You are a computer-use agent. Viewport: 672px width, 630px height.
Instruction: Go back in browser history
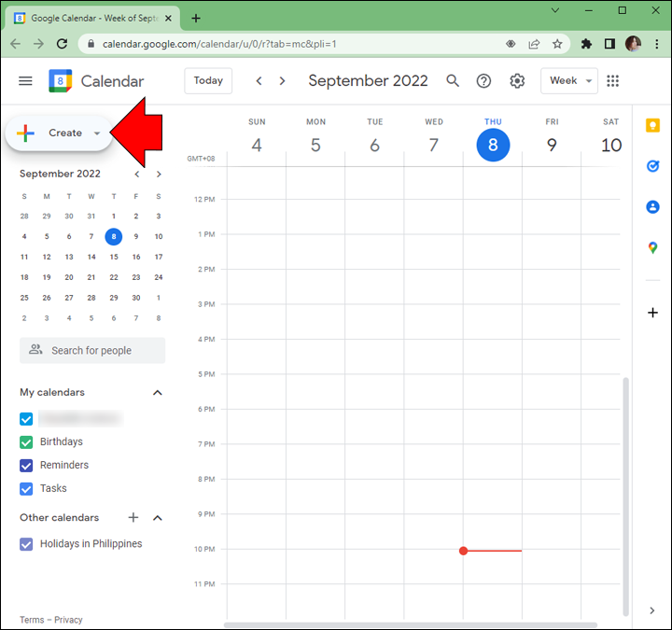[16, 44]
